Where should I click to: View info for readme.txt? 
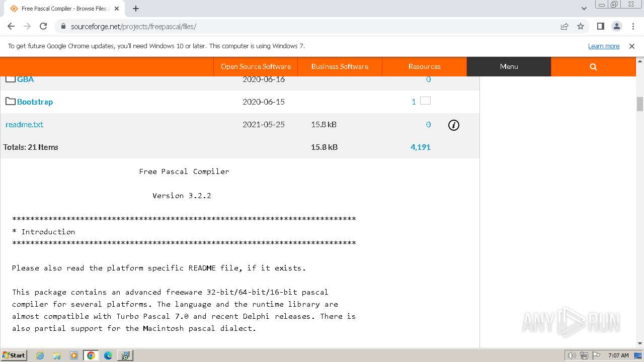(x=453, y=125)
